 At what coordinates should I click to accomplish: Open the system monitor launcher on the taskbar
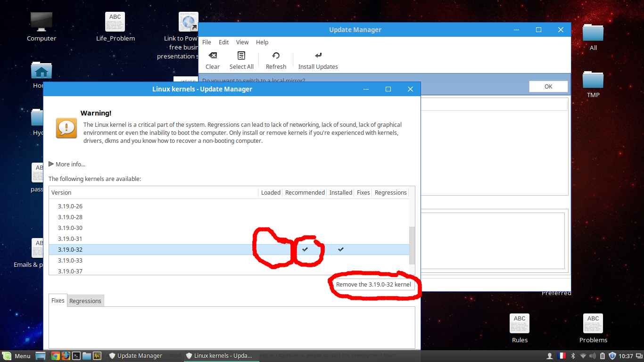(98, 356)
